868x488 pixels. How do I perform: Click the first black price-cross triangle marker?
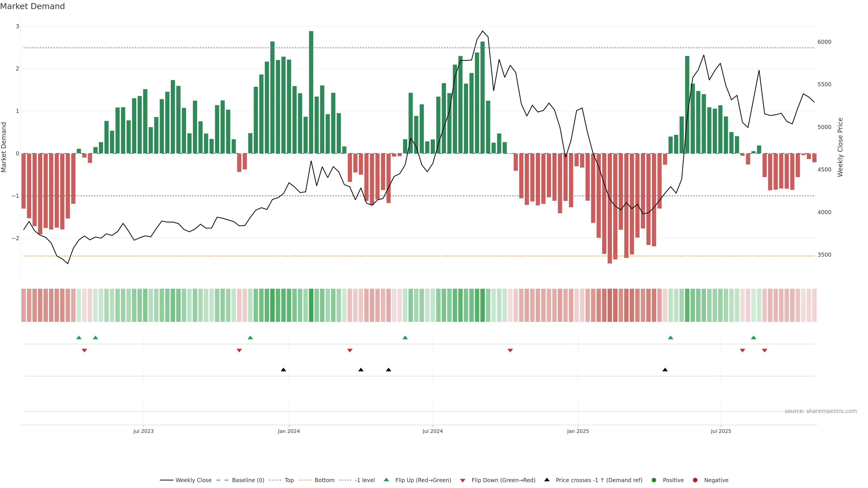[x=283, y=369]
